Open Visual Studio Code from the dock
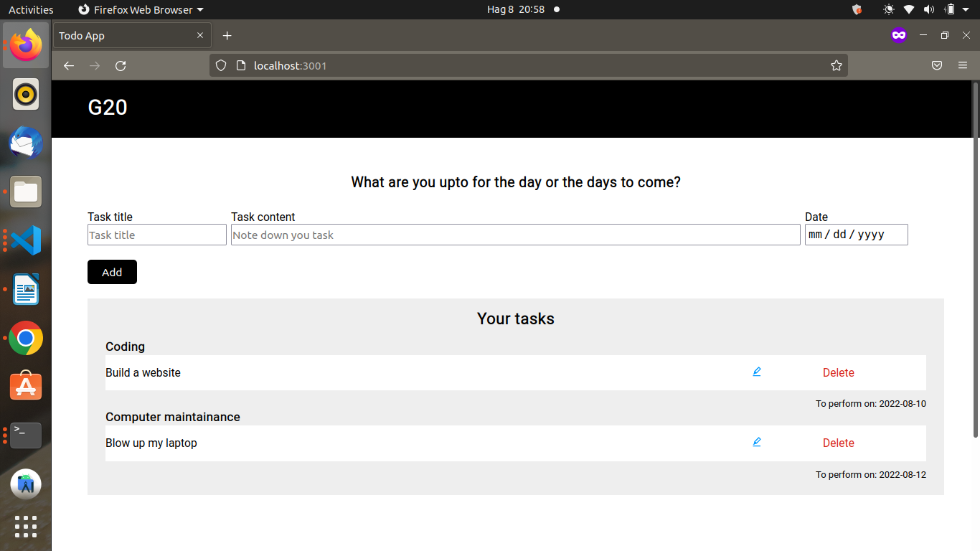 click(26, 240)
